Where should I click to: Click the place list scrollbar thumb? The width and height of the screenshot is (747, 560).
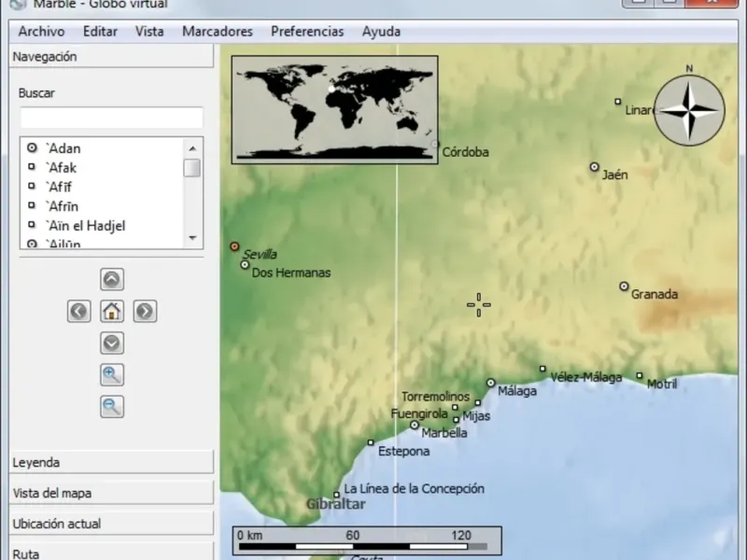pyautogui.click(x=192, y=168)
